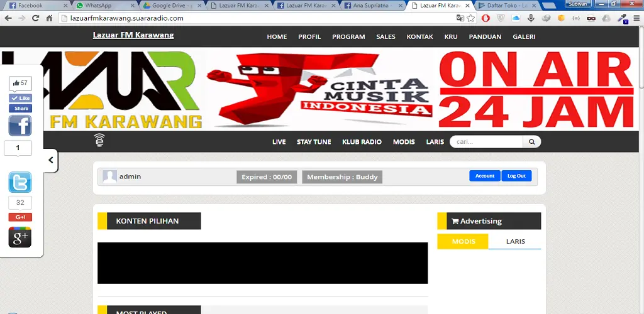
Task: Click the tweet count 32 bubble
Action: coord(20,202)
